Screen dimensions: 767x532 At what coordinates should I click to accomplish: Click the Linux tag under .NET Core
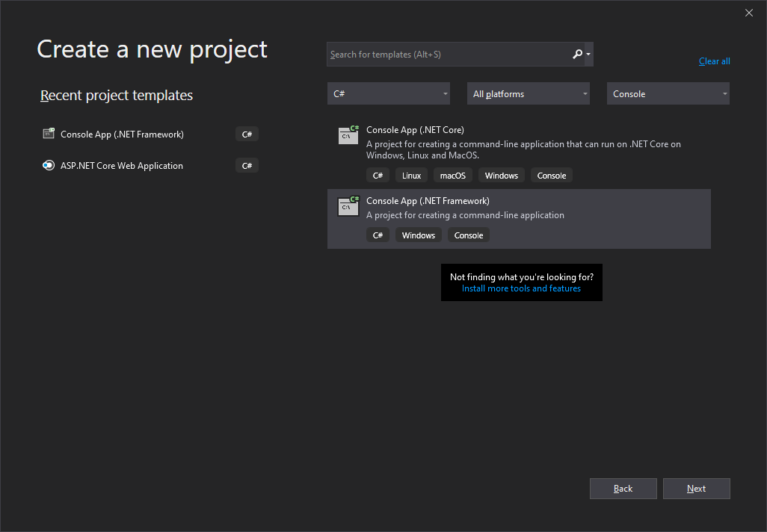coord(411,176)
